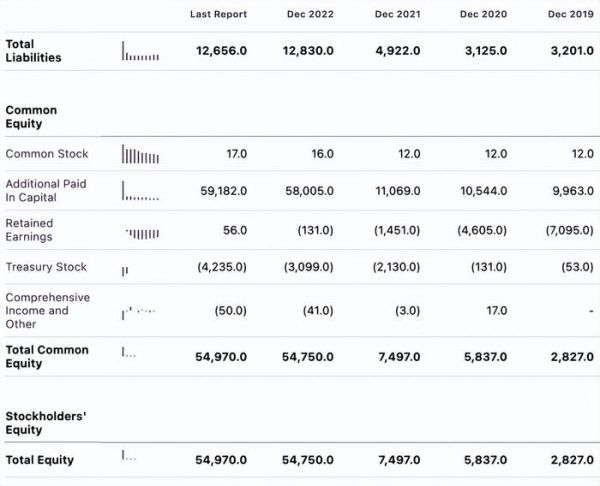This screenshot has height=486, width=600.
Task: Click the Common Stock sparkline chart
Action: [x=140, y=154]
